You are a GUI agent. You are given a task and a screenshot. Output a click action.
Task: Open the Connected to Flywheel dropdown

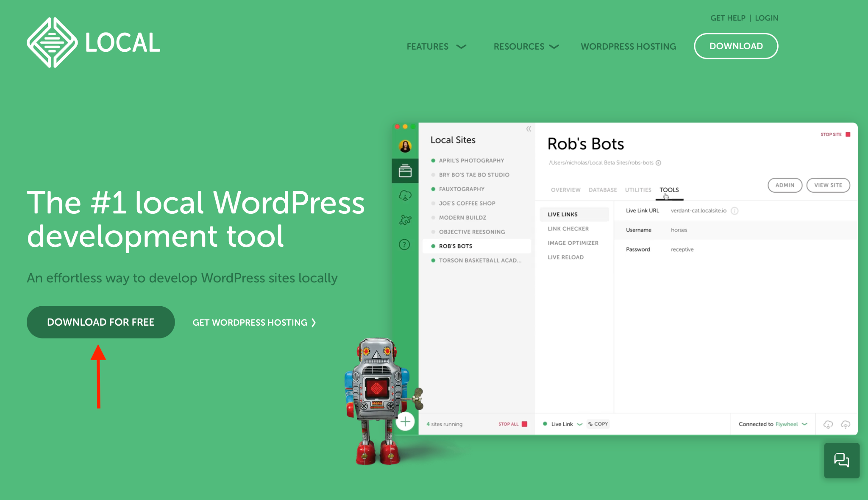click(x=772, y=424)
